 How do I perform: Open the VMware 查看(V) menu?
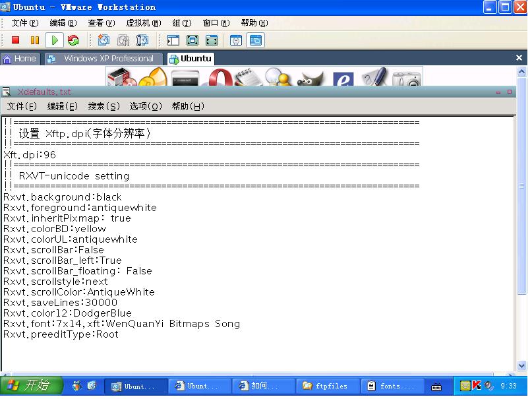(x=102, y=23)
